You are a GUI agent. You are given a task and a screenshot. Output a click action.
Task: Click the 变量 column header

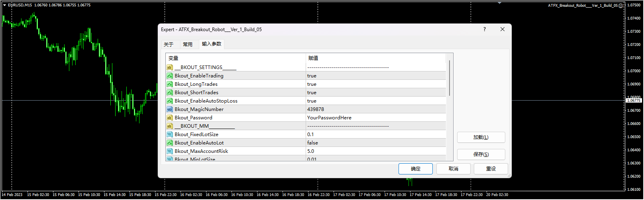236,58
